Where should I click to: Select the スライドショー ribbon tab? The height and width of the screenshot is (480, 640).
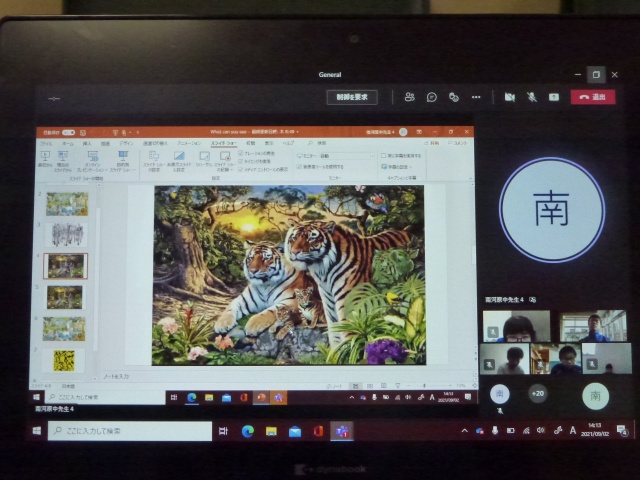click(x=223, y=143)
